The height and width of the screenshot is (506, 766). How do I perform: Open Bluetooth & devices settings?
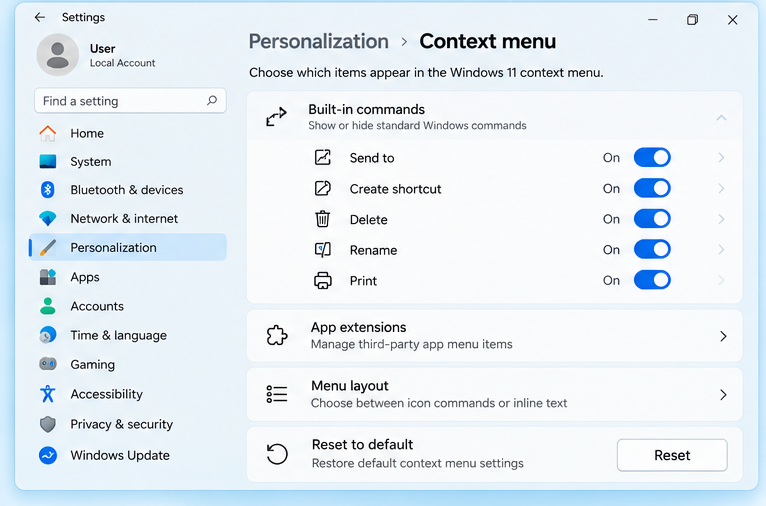tap(128, 190)
